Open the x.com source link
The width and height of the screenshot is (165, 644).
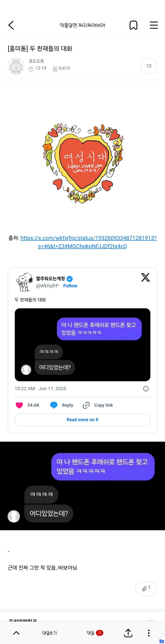click(88, 242)
